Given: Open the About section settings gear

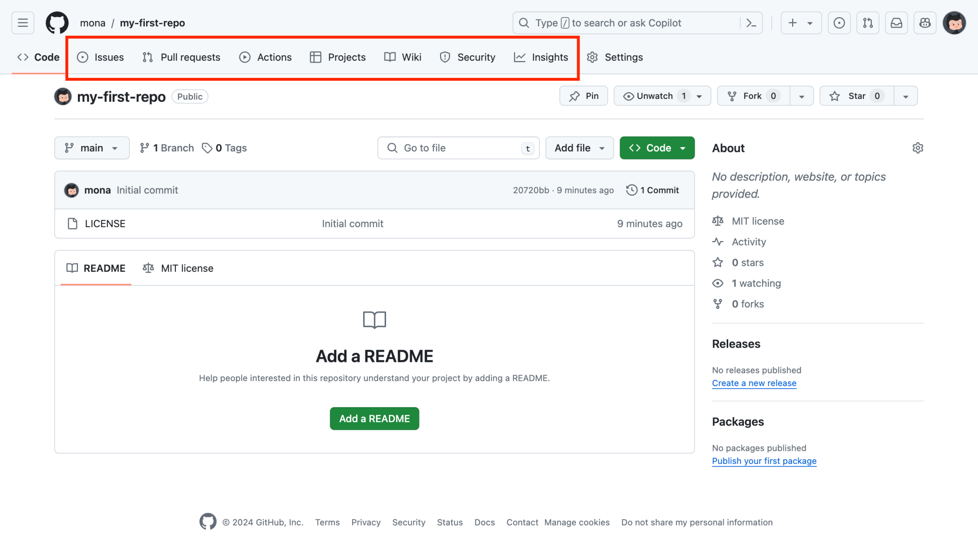Looking at the screenshot, I should (917, 148).
